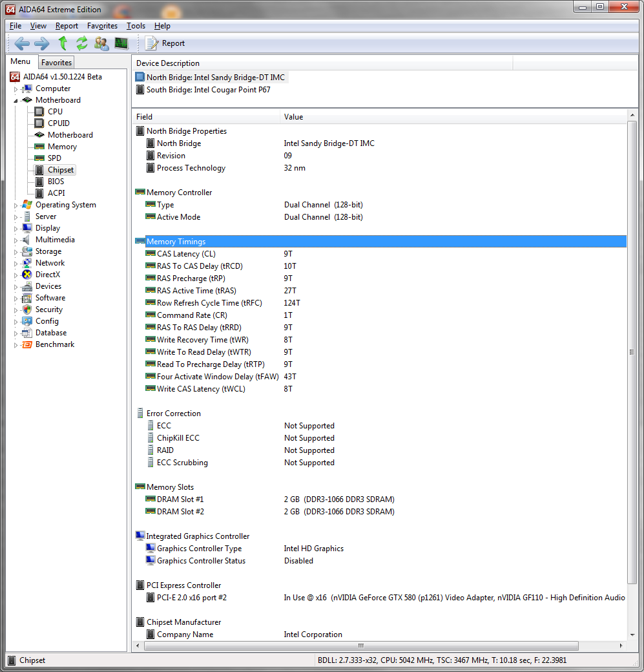Click the vertical scrollbar down arrow
The width and height of the screenshot is (644, 672).
[632, 635]
